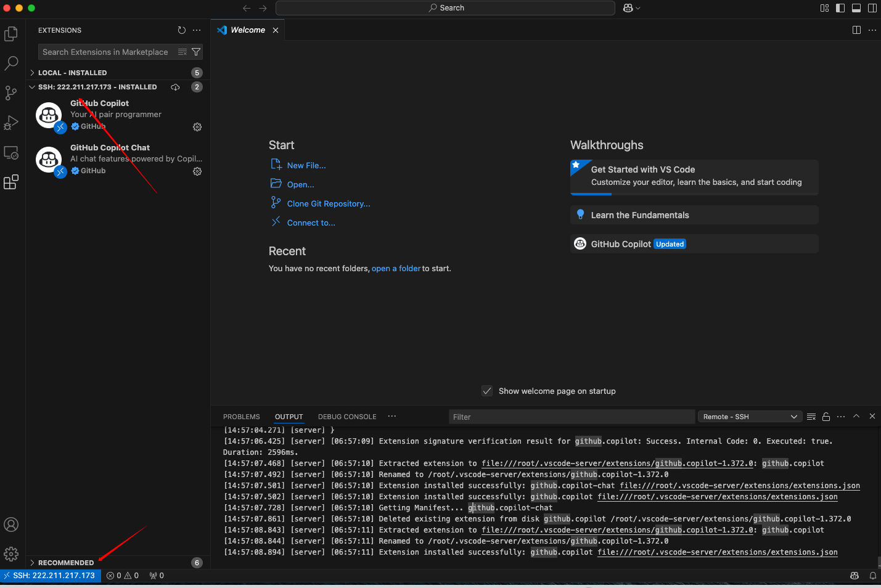Viewport: 881px width, 588px height.
Task: Click the clear output icon in panel
Action: (811, 417)
